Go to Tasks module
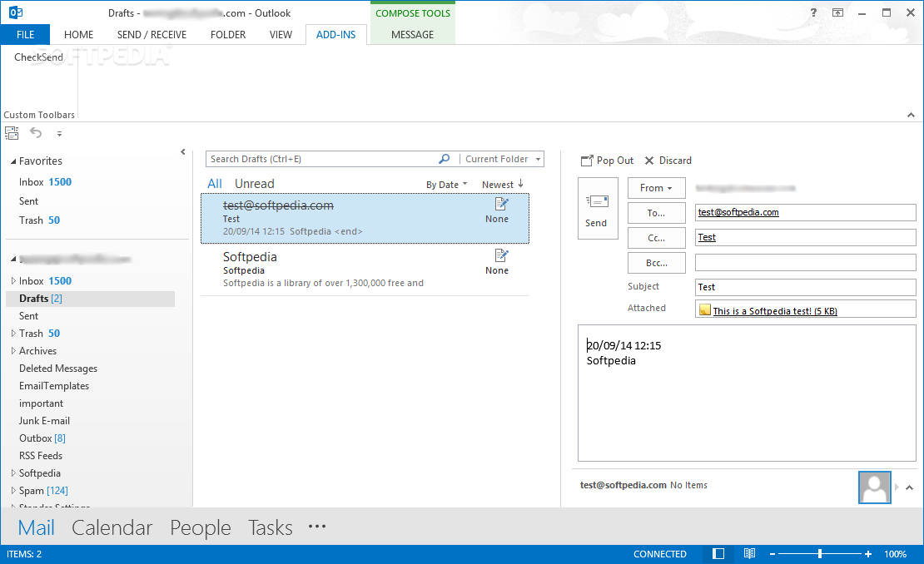Image resolution: width=924 pixels, height=564 pixels. coord(271,527)
